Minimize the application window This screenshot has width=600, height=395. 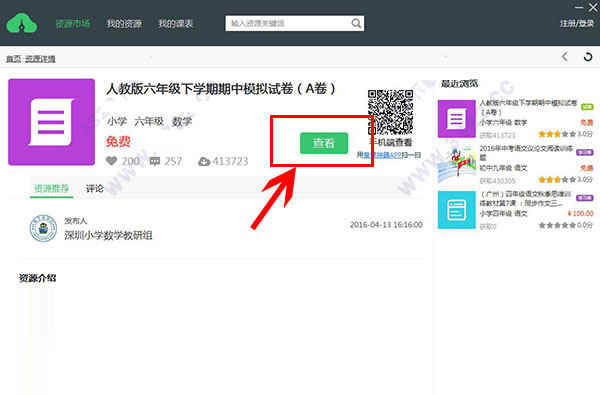pos(579,7)
